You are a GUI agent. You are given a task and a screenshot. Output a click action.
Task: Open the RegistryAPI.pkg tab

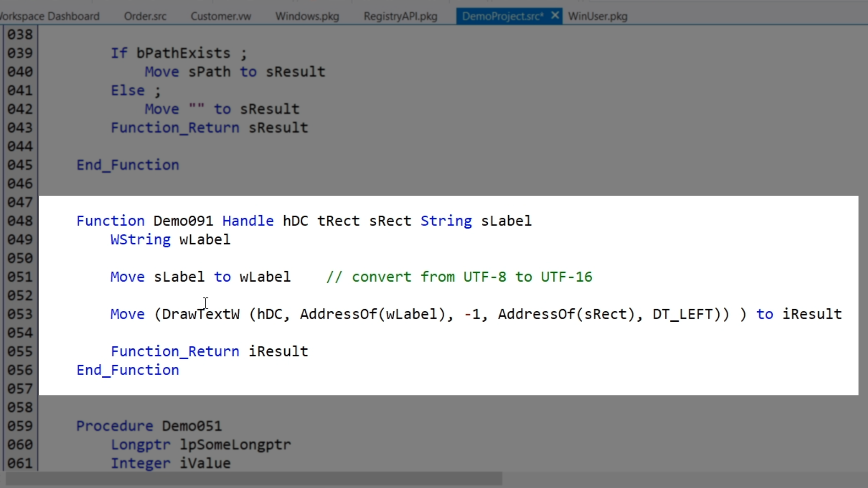(x=400, y=16)
